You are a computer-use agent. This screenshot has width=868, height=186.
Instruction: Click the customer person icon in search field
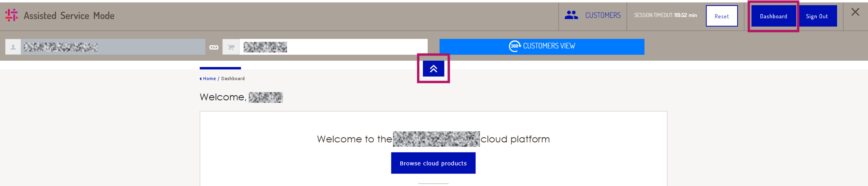pos(13,47)
